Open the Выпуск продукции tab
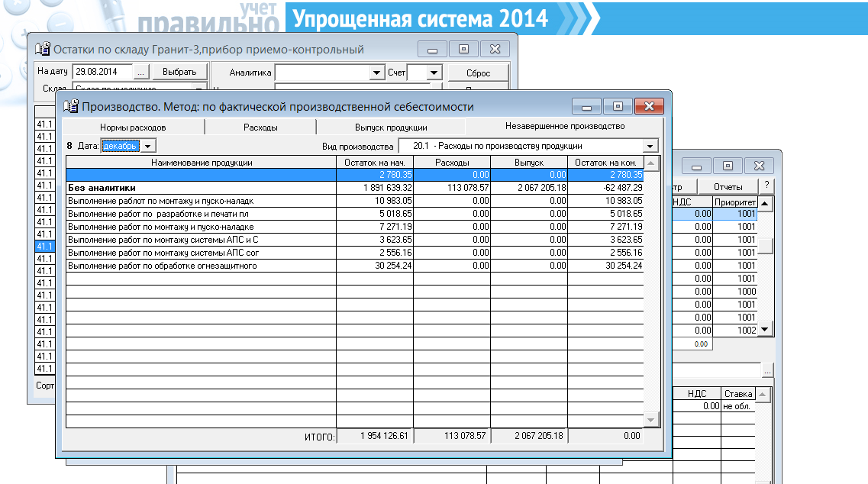The image size is (868, 484). [391, 127]
